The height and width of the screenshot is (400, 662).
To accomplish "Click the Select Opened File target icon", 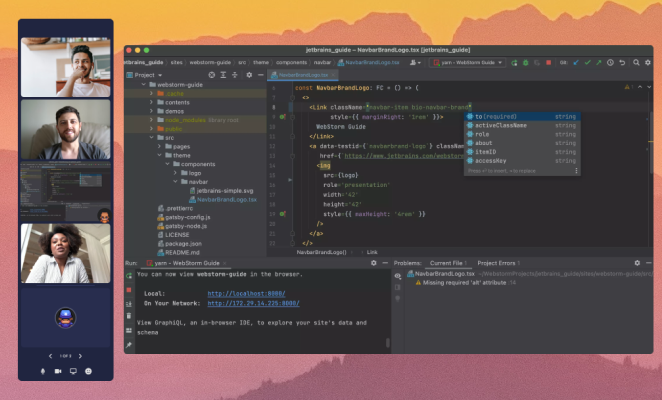I will tap(214, 75).
